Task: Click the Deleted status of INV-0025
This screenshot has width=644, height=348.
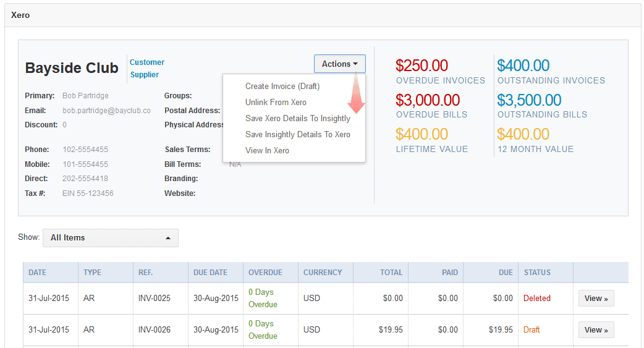Action: click(x=537, y=299)
